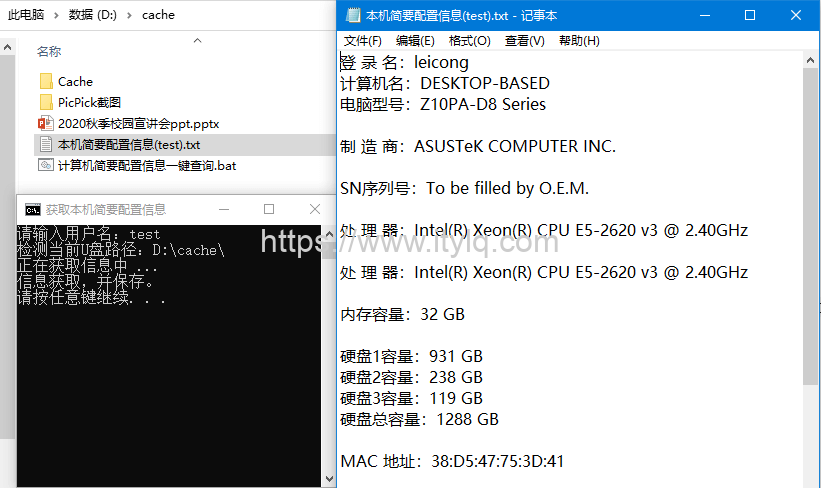This screenshot has width=821, height=488.
Task: Open the PicPick截图 folder icon
Action: [46, 102]
